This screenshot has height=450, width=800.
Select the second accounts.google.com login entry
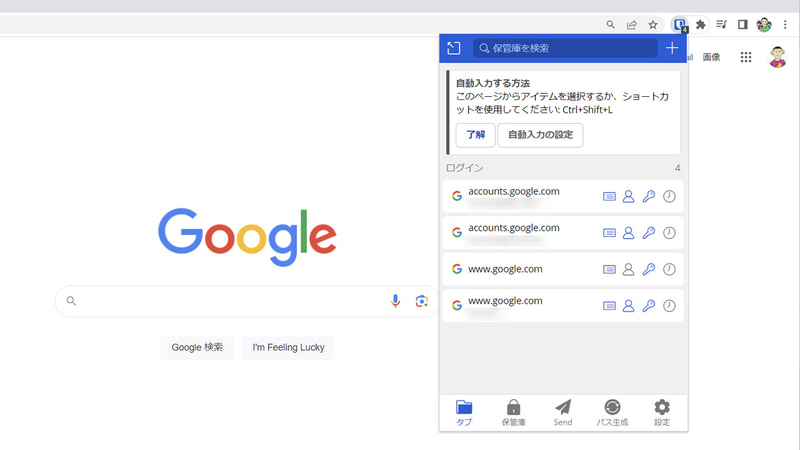(x=563, y=233)
